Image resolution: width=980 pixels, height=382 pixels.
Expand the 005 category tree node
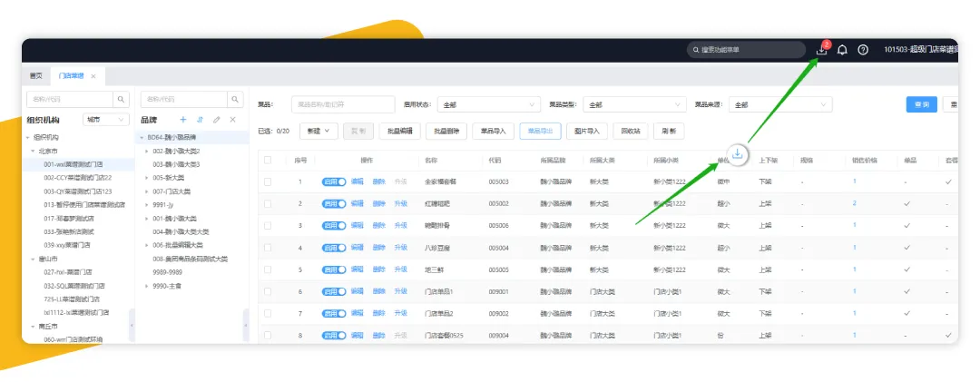pyautogui.click(x=147, y=178)
